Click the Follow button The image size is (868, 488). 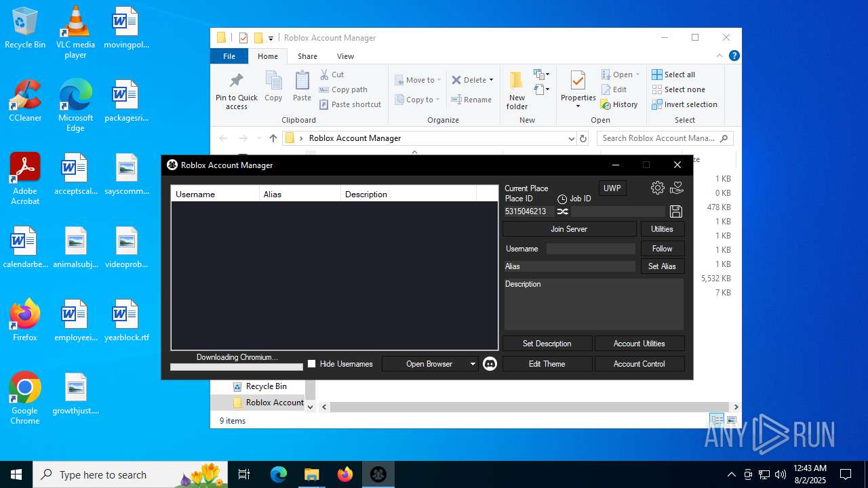pos(662,249)
